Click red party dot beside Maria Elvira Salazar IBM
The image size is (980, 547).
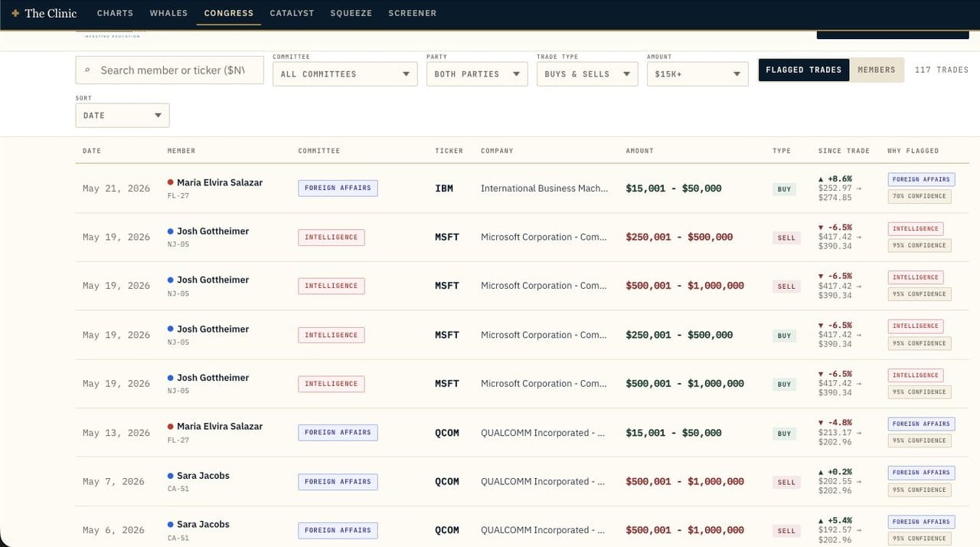(x=170, y=182)
